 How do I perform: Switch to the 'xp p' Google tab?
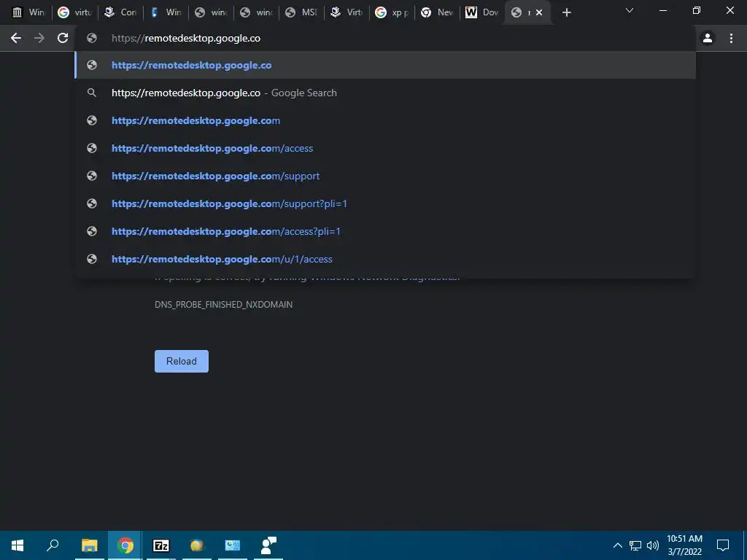[392, 12]
